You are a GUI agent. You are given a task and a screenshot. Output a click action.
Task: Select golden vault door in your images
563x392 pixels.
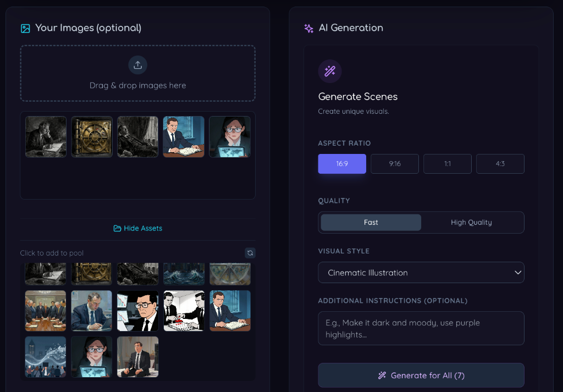pyautogui.click(x=92, y=137)
